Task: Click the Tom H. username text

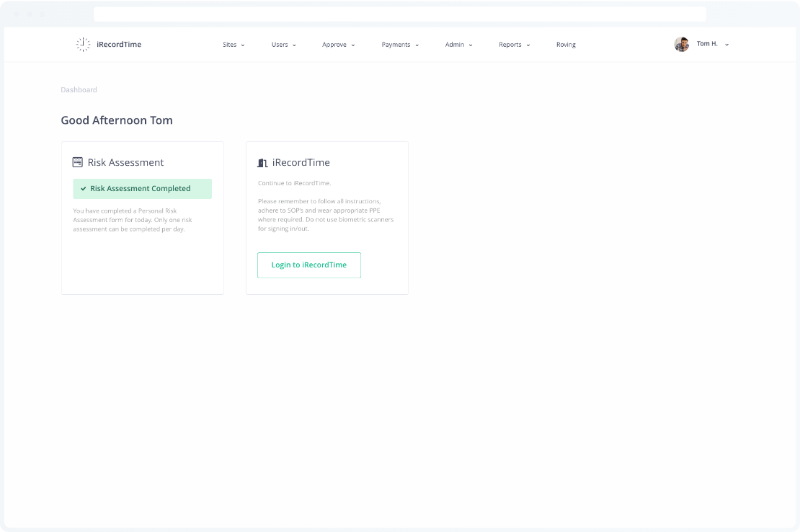Action: coord(707,44)
